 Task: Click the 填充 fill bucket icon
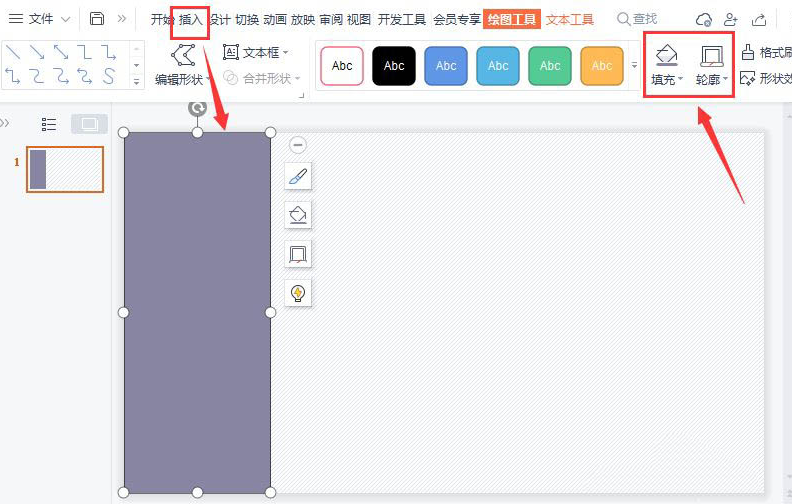coord(666,55)
